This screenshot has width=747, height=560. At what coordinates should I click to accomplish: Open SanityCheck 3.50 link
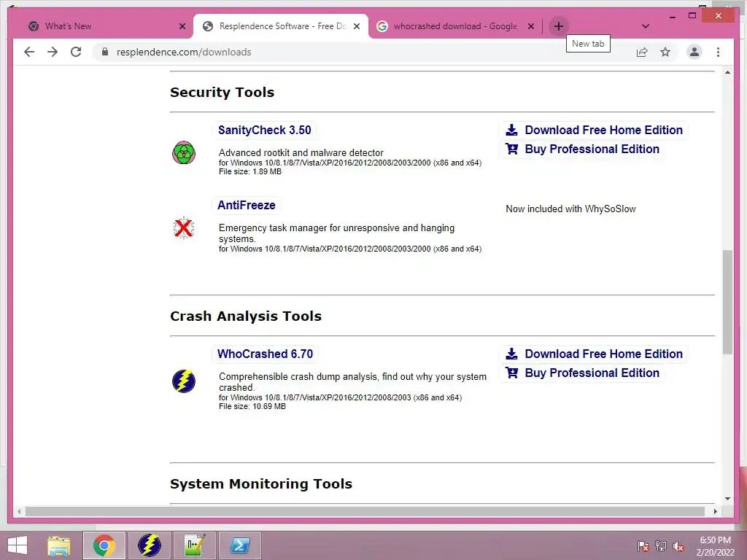click(x=264, y=130)
